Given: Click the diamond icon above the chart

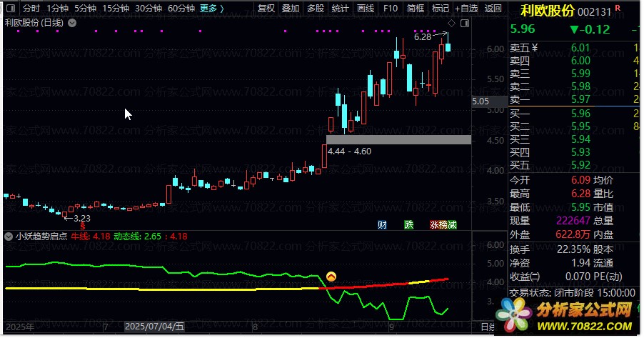Looking at the screenshot, I should (451, 23).
